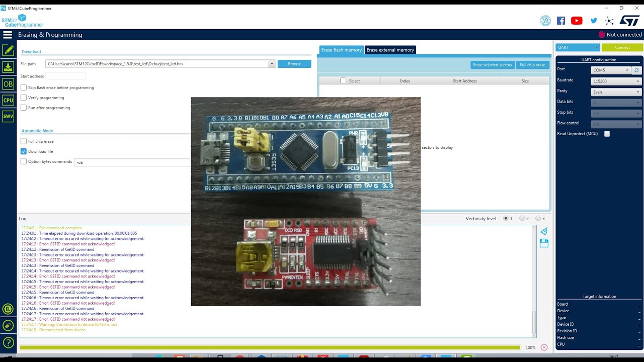Screen dimensions: 644x362
Task: Click the Start address input field
Action: [65, 76]
